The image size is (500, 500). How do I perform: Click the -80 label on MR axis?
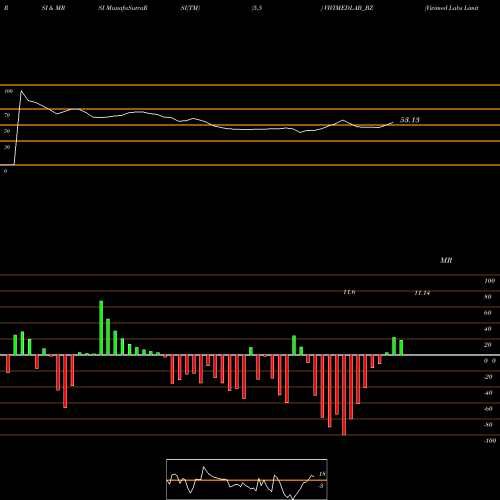(x=488, y=425)
